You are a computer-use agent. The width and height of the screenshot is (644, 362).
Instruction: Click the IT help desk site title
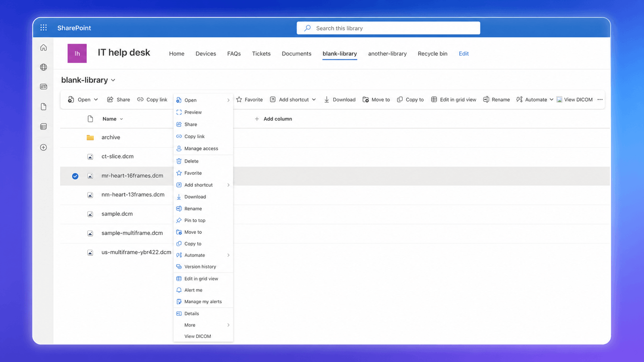click(124, 53)
